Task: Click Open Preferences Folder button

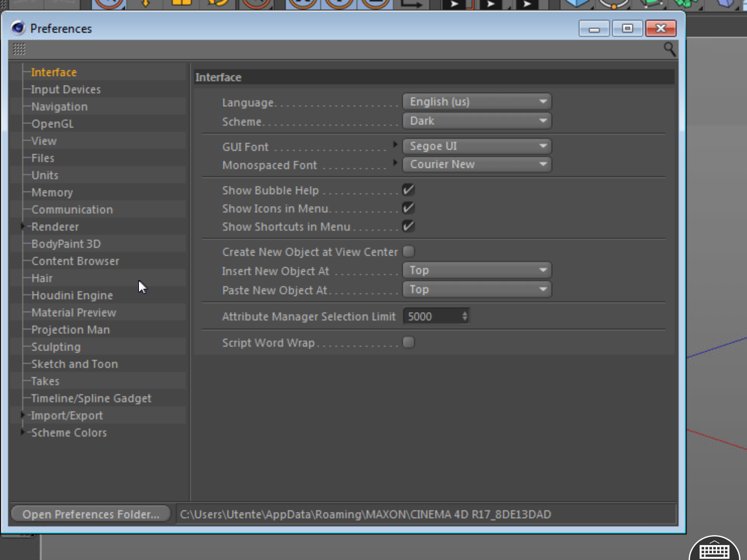Action: tap(91, 514)
